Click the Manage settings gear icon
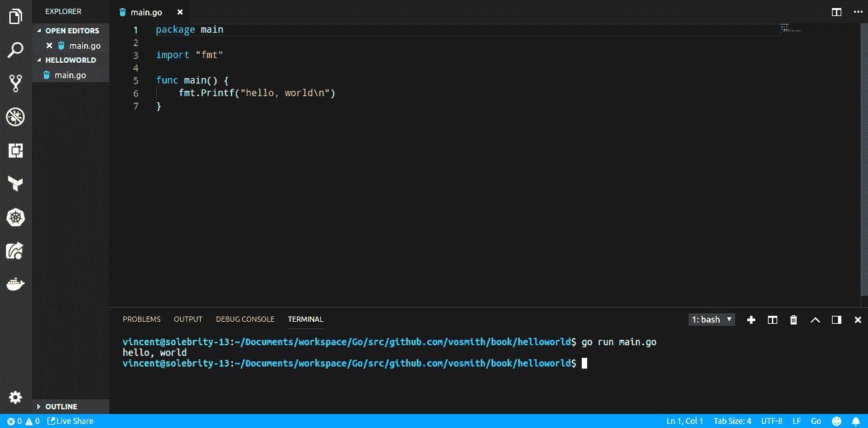Image resolution: width=868 pixels, height=428 pixels. [15, 398]
